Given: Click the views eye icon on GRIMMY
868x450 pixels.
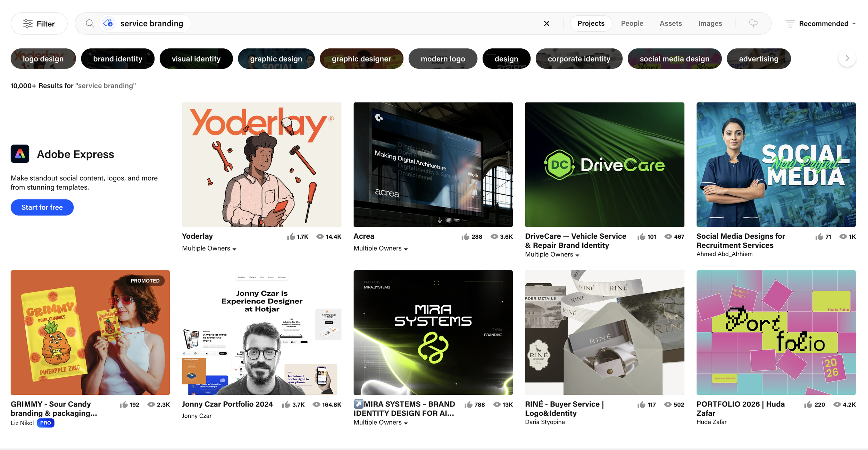Looking at the screenshot, I should click(151, 404).
